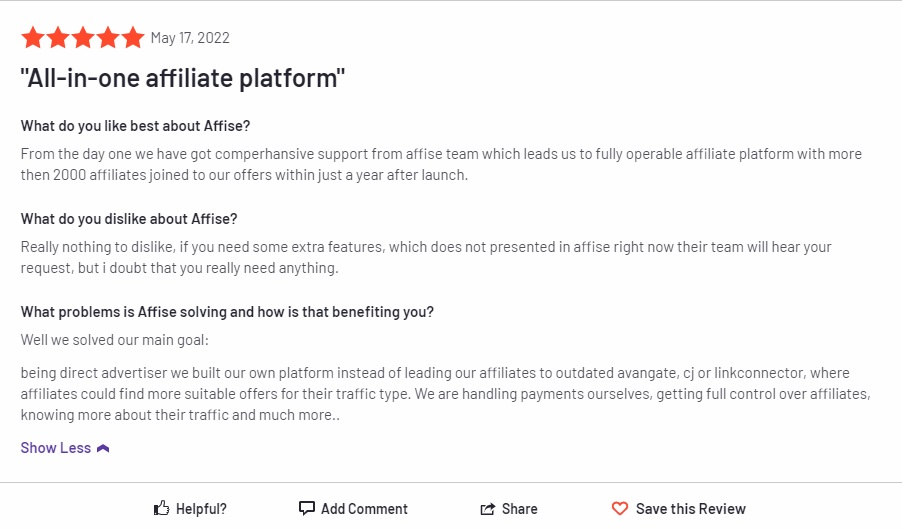Select the Share label text
Screen dimensions: 902x530
(x=520, y=509)
